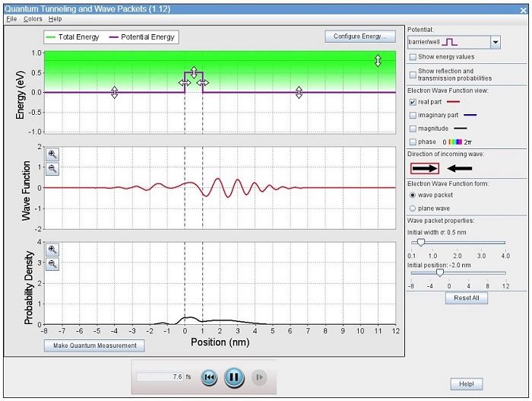Click the total energy vertical drag handle
Viewport: 532px width, 401px height.
coord(378,60)
